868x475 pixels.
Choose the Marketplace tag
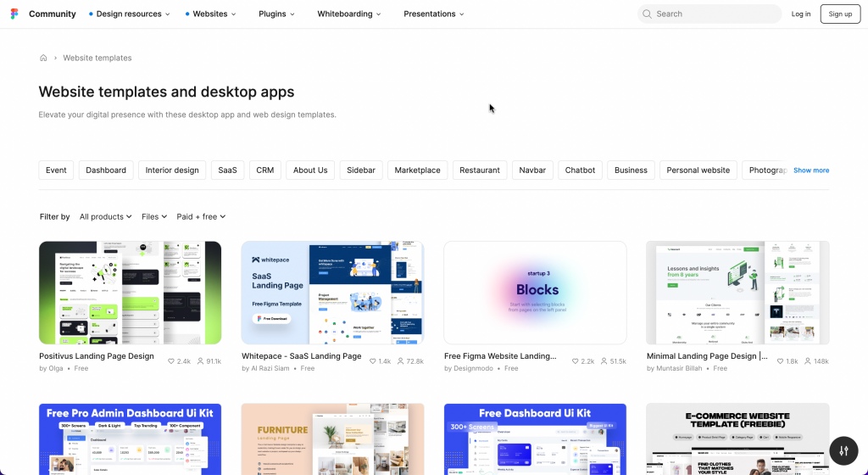[417, 170]
